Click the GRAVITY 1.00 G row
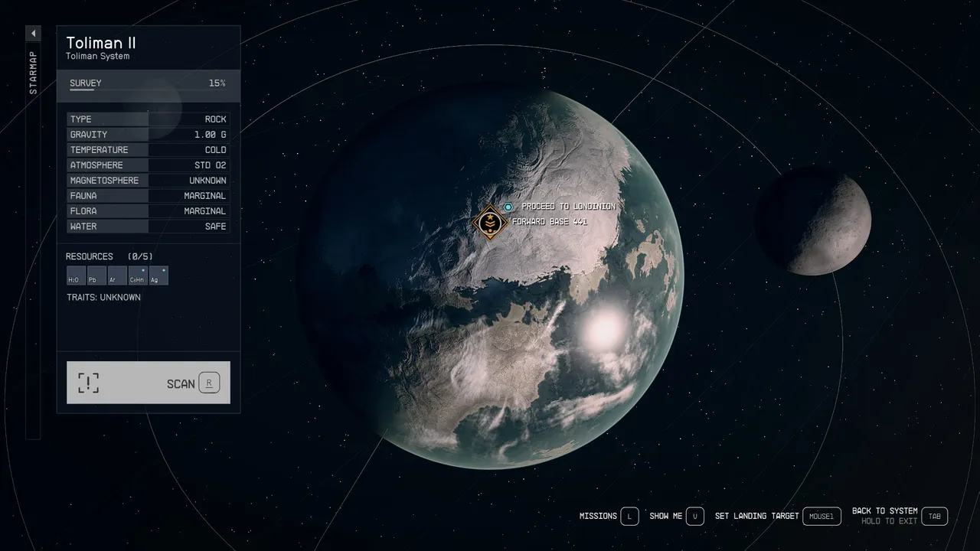 tap(148, 135)
